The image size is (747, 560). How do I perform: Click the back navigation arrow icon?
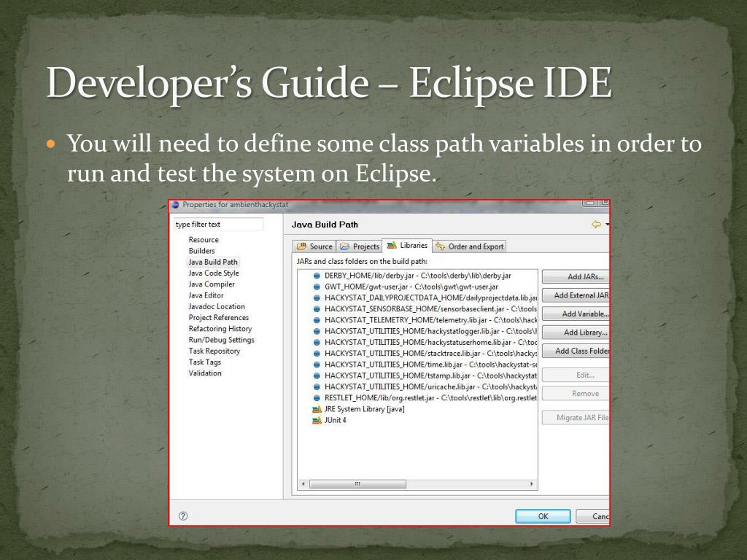pyautogui.click(x=596, y=225)
